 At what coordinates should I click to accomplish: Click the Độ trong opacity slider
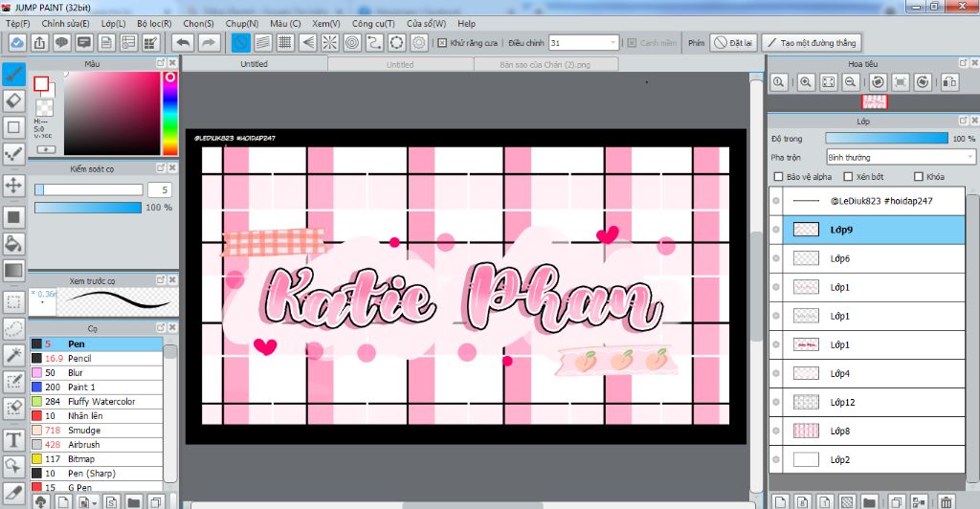(886, 138)
